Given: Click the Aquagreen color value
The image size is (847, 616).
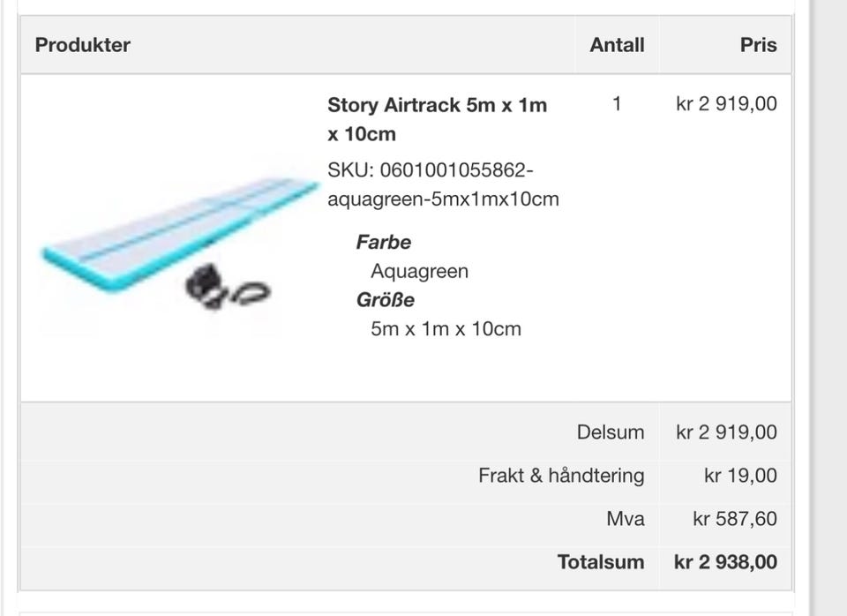Looking at the screenshot, I should click(419, 271).
